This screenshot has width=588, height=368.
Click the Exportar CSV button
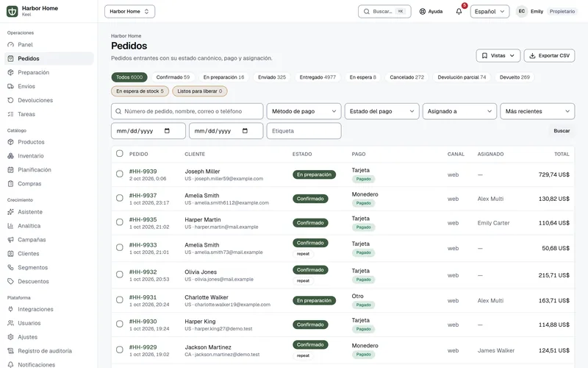pyautogui.click(x=549, y=56)
